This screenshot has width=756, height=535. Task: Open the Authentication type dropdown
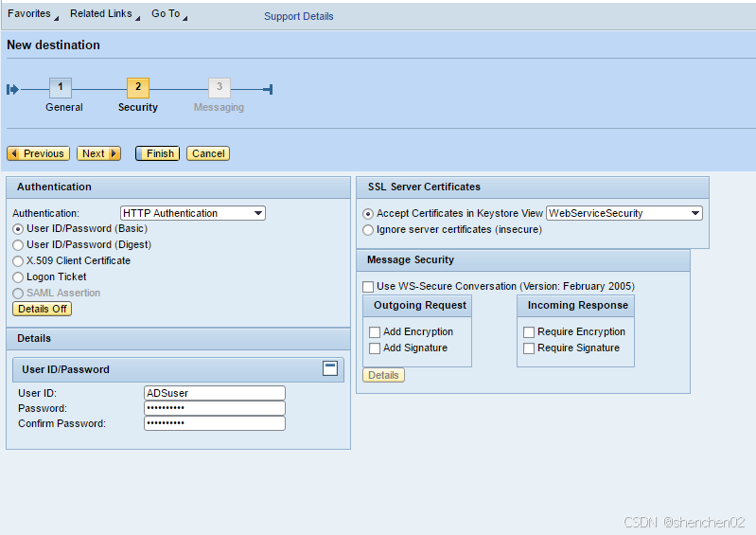point(193,213)
